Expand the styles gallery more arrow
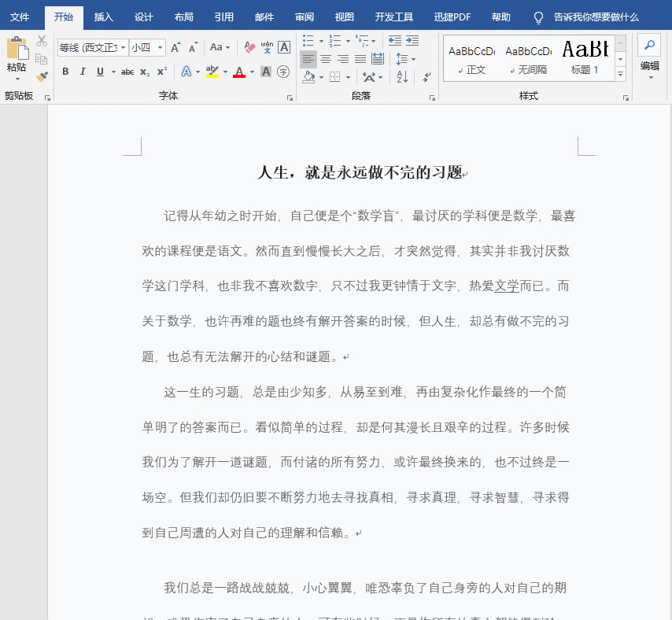 (621, 75)
